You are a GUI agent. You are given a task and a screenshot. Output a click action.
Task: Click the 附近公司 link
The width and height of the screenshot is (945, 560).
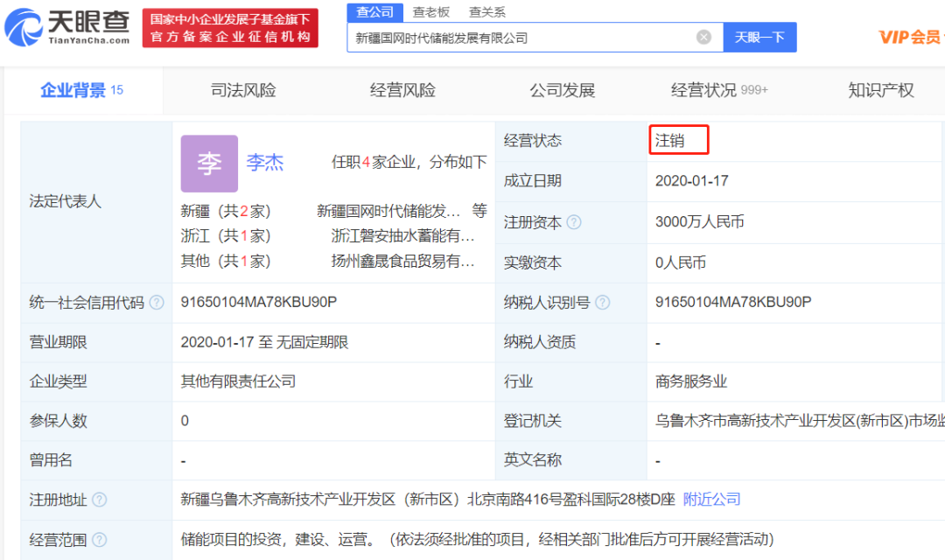711,499
